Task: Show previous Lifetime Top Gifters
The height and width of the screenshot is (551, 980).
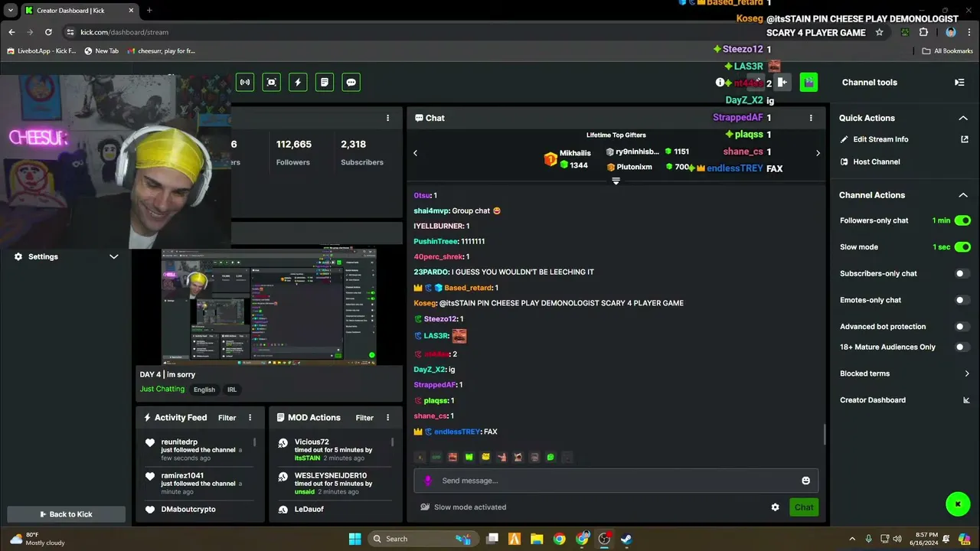Action: 416,153
